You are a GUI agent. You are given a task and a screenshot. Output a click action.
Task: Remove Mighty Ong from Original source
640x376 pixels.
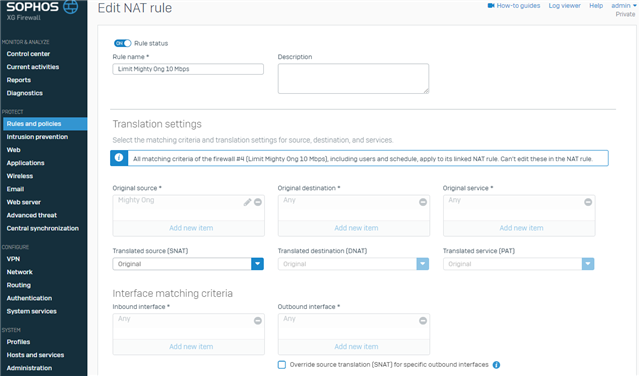pyautogui.click(x=258, y=202)
